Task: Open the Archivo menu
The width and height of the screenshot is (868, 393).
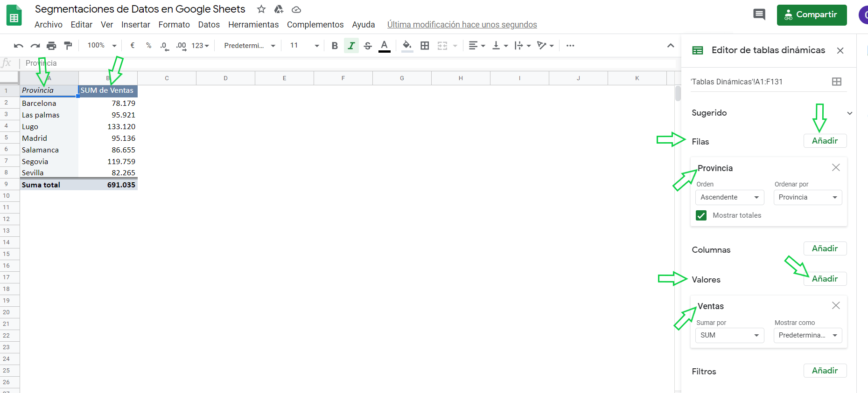Action: click(x=49, y=25)
